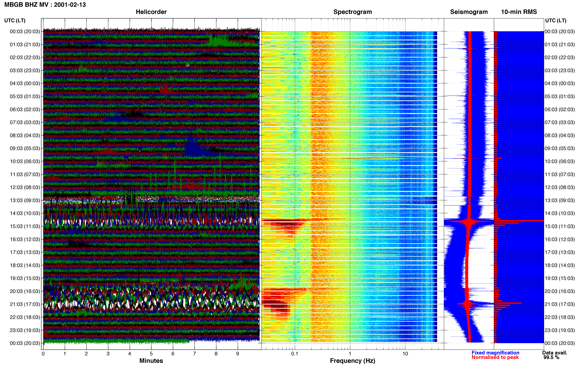This screenshot has width=588, height=368.
Task: Click '06:03 (02:03)' on the helicorder time axis
Action: [25, 110]
